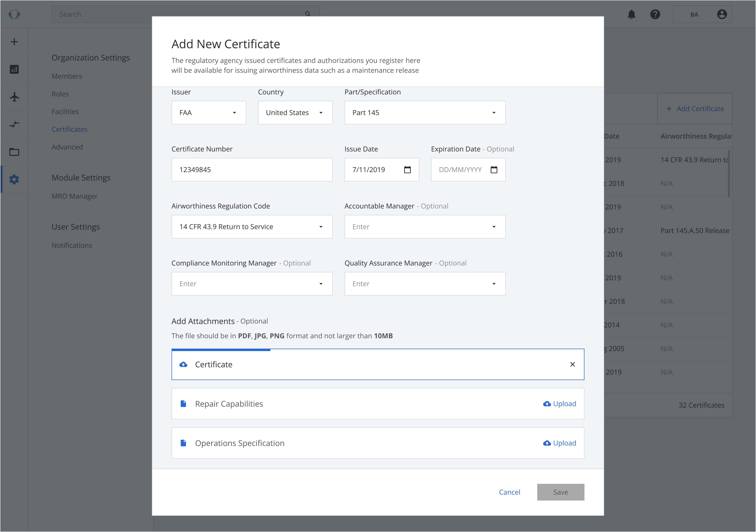Open the Accountable Manager dropdown
Screen dimensions: 756x532
pos(425,227)
